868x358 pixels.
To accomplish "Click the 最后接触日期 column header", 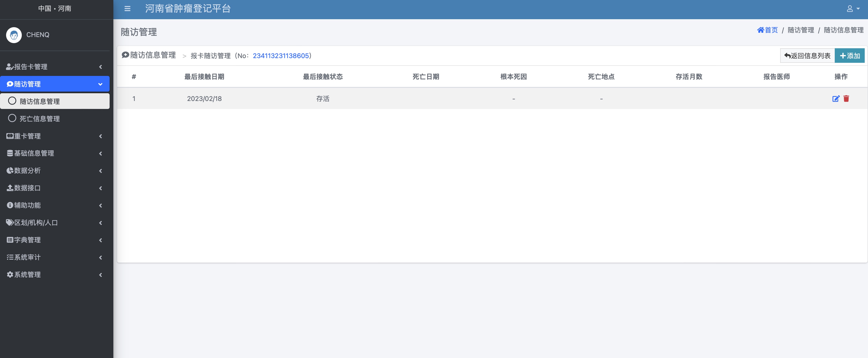I will [204, 77].
